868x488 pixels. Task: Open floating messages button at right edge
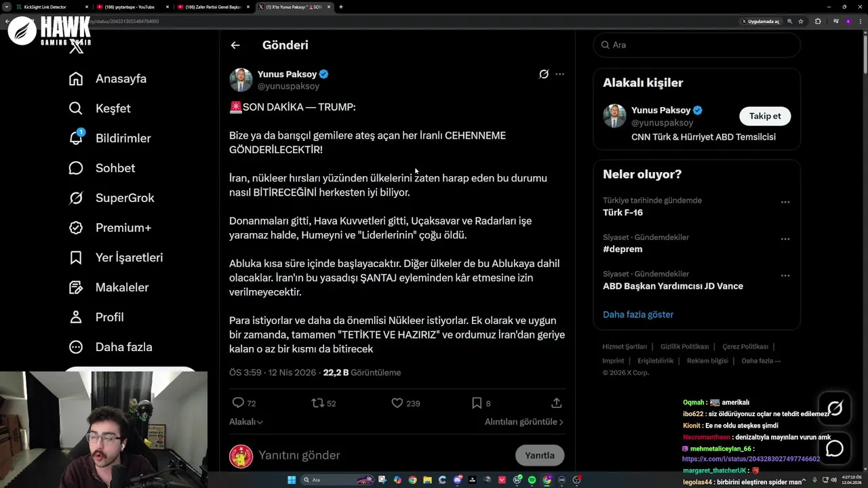point(835,449)
